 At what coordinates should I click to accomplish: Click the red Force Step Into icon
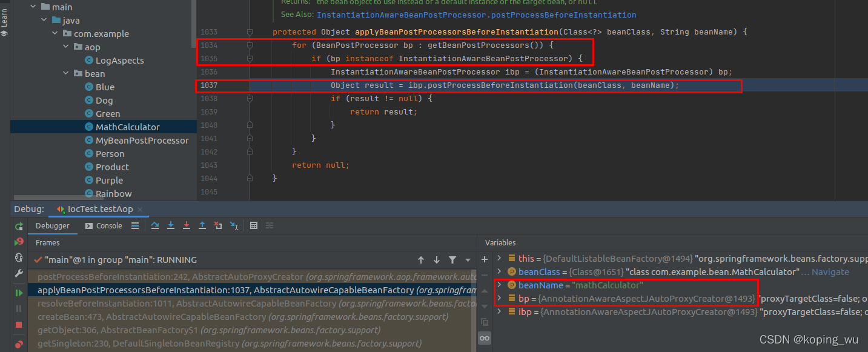(x=187, y=225)
